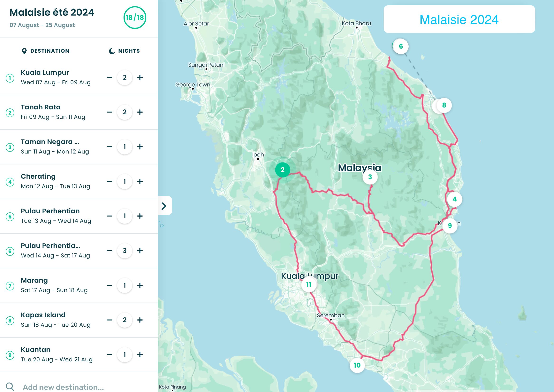Image resolution: width=554 pixels, height=392 pixels.
Task: Click the Malaisie 2024 title box
Action: [x=459, y=19]
